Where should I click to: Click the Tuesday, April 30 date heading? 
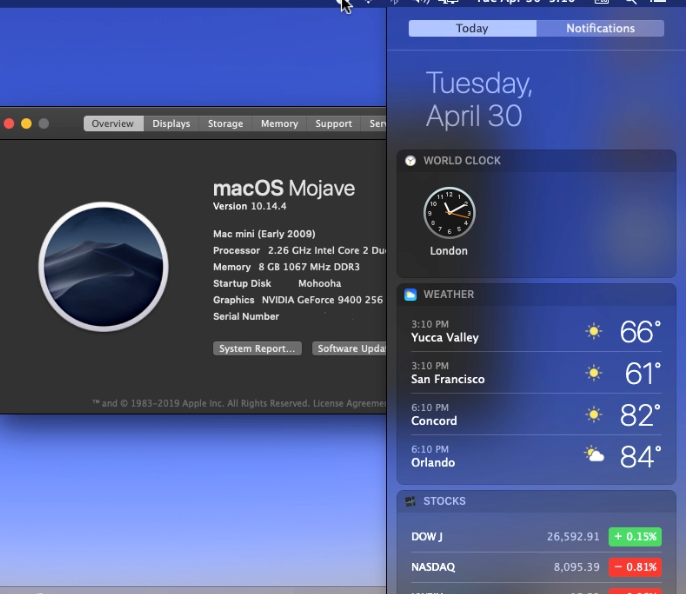click(x=479, y=99)
